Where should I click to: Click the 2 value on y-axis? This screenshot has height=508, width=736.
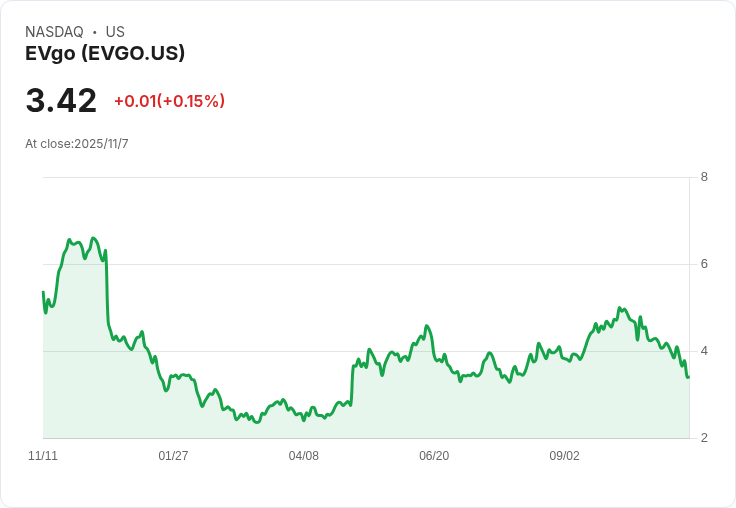click(x=705, y=438)
